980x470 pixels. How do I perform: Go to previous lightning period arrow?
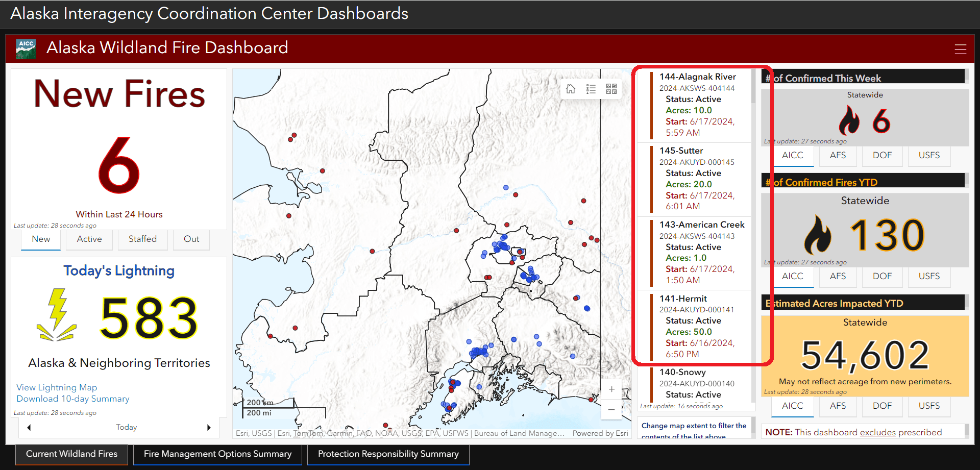click(29, 428)
